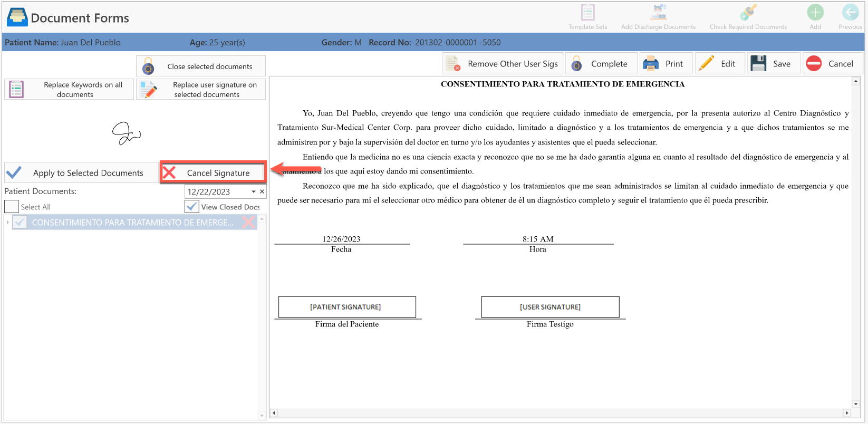This screenshot has width=868, height=424.
Task: Click the Document Forms app icon
Action: [17, 17]
